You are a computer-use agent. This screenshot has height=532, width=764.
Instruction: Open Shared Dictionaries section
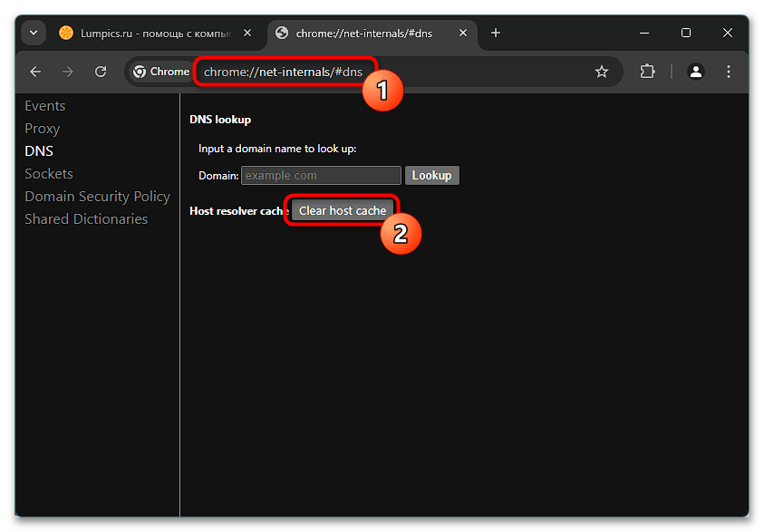[86, 219]
